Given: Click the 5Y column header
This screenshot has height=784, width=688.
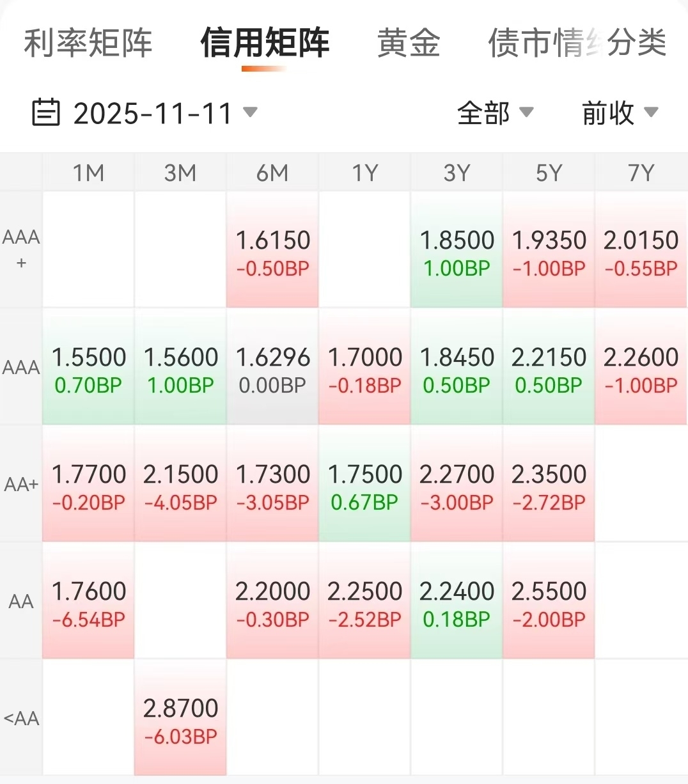Looking at the screenshot, I should tap(549, 173).
